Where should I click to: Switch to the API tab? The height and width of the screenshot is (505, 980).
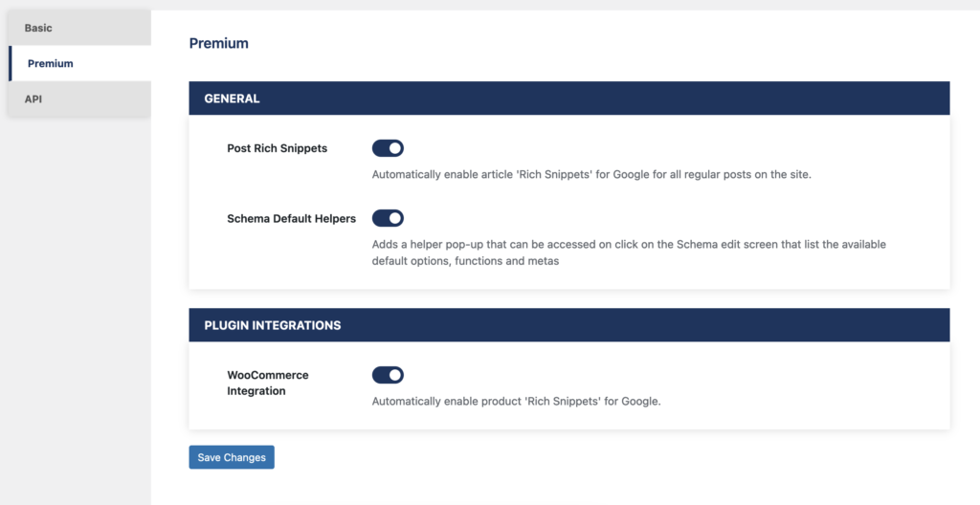coord(79,99)
